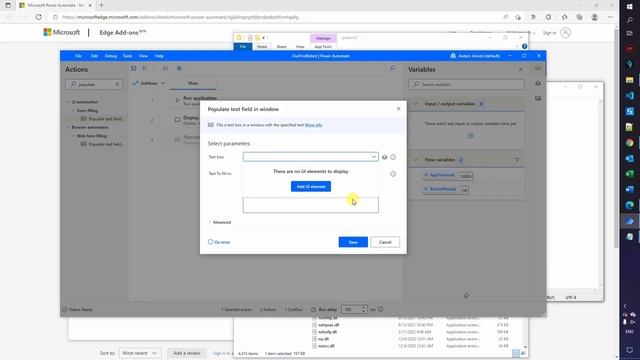Close the Populate text field dialog
Image resolution: width=640 pixels, height=360 pixels.
pyautogui.click(x=399, y=109)
